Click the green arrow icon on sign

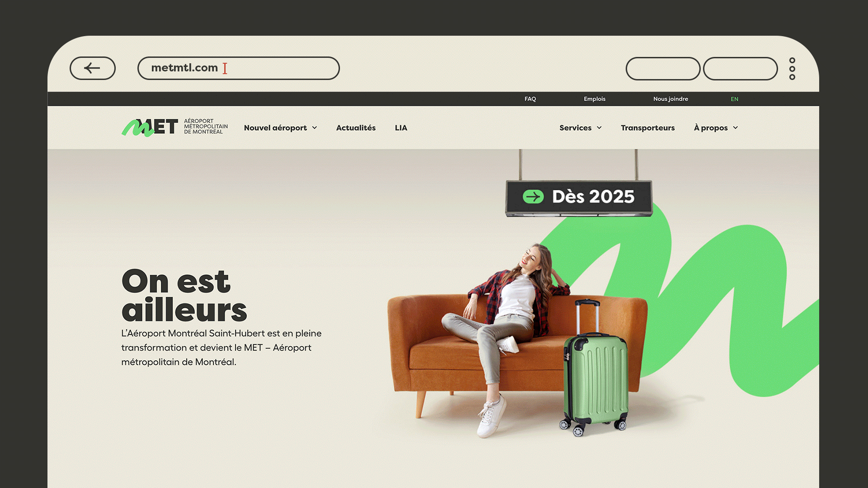click(x=533, y=197)
